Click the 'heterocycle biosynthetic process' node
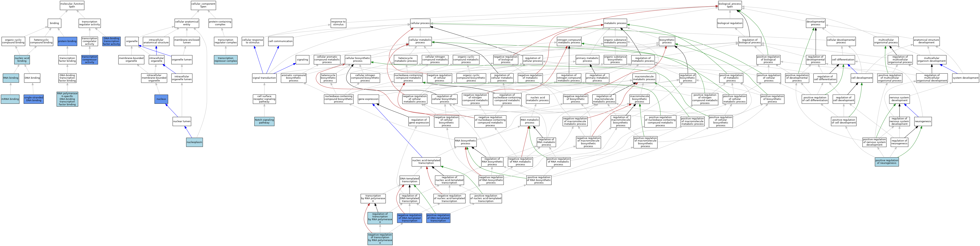Image resolution: width=980 pixels, height=246 pixels. pos(328,78)
